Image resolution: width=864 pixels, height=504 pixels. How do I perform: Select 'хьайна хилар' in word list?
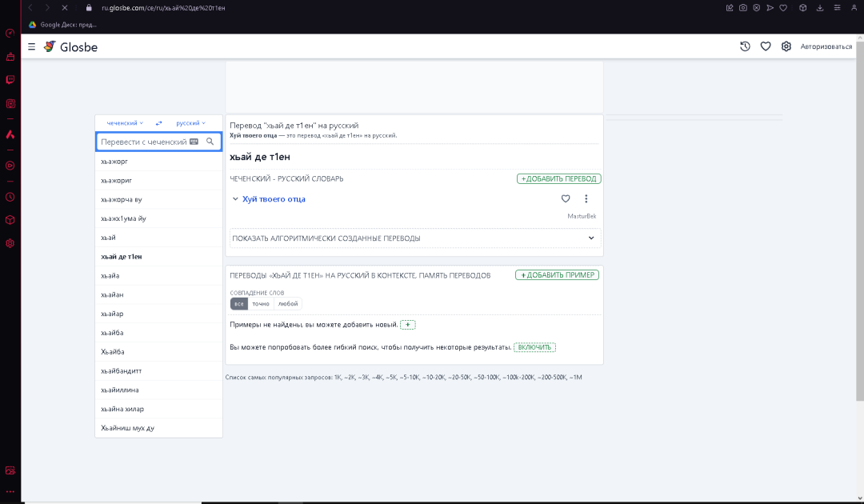(158, 409)
